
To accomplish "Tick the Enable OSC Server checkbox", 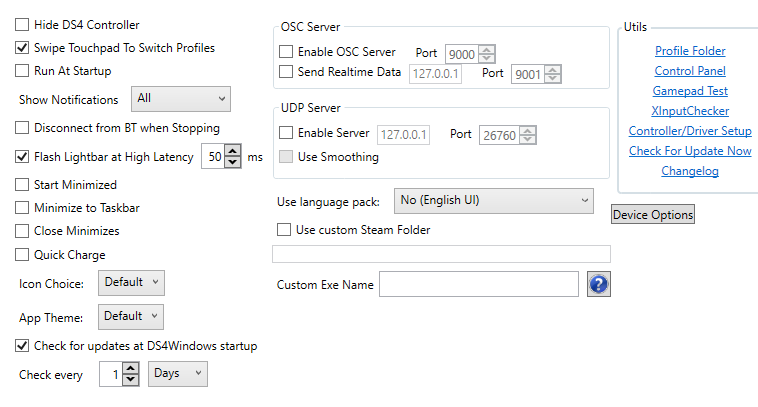I will tap(286, 51).
